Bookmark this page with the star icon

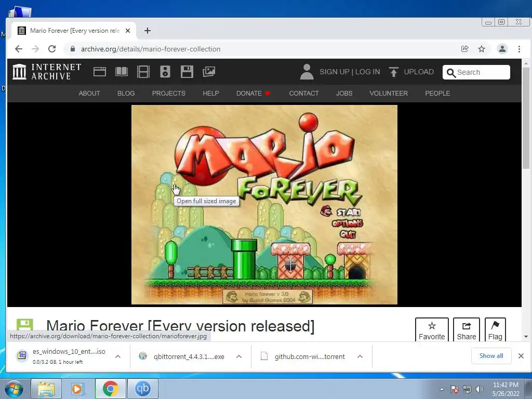[482, 49]
